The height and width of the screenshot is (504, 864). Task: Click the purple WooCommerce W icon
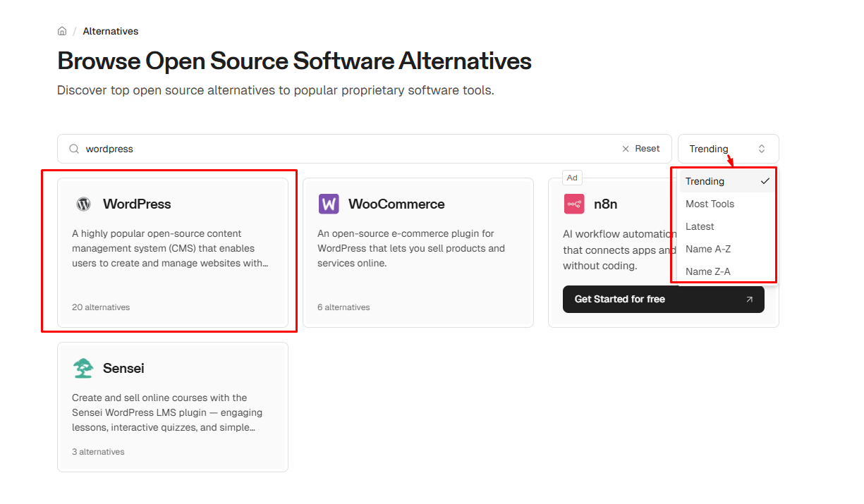(329, 204)
